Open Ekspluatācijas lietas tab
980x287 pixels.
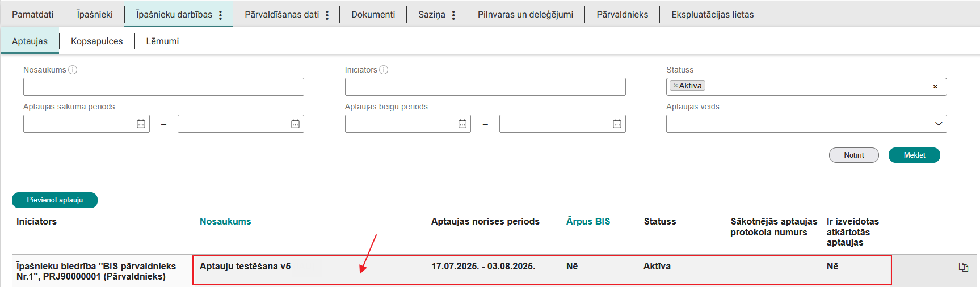point(713,15)
